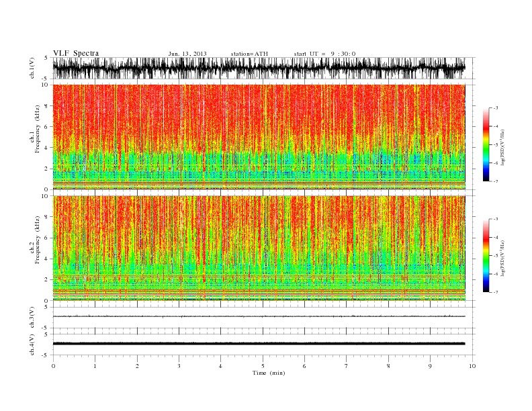Screen dimensions: 532x411
Task: Click the "station=ATH" header label
Action: 249,54
